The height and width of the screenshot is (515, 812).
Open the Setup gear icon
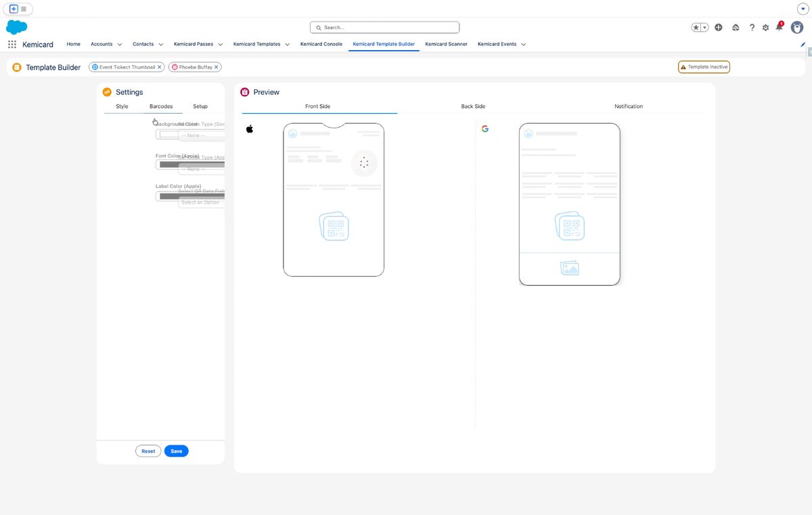tap(765, 27)
